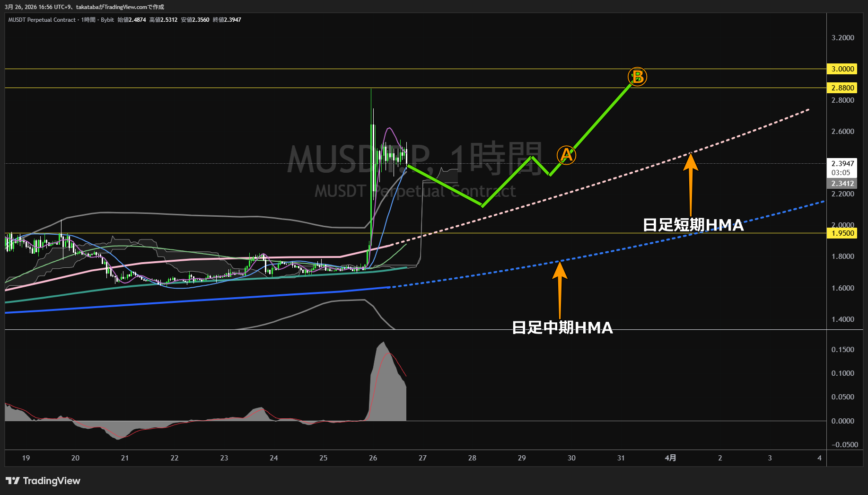Click the 1.8000 price axis value
Image resolution: width=868 pixels, height=495 pixels.
tap(842, 256)
